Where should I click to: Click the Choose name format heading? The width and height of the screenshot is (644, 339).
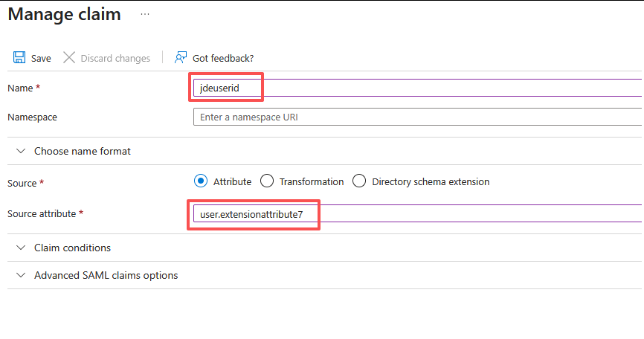coord(82,151)
